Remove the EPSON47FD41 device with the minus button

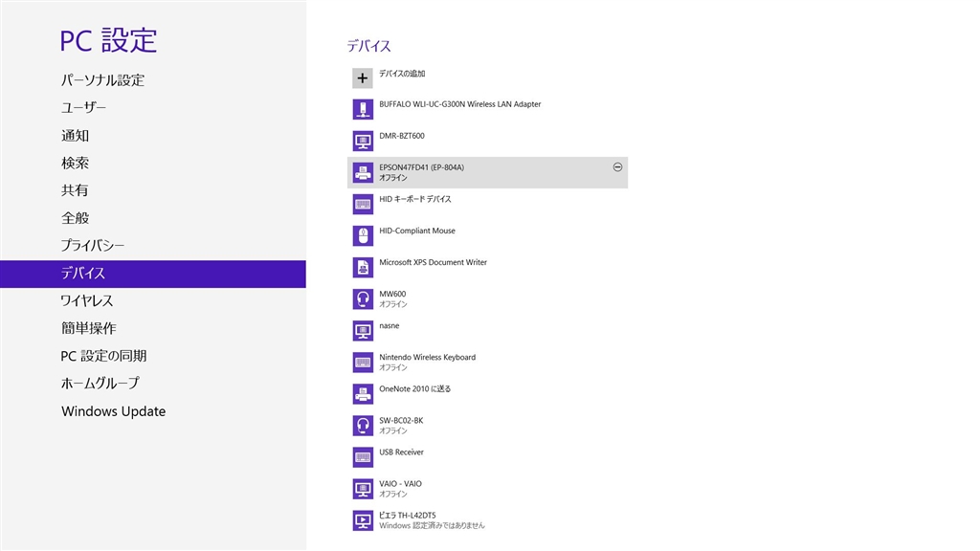coord(617,167)
